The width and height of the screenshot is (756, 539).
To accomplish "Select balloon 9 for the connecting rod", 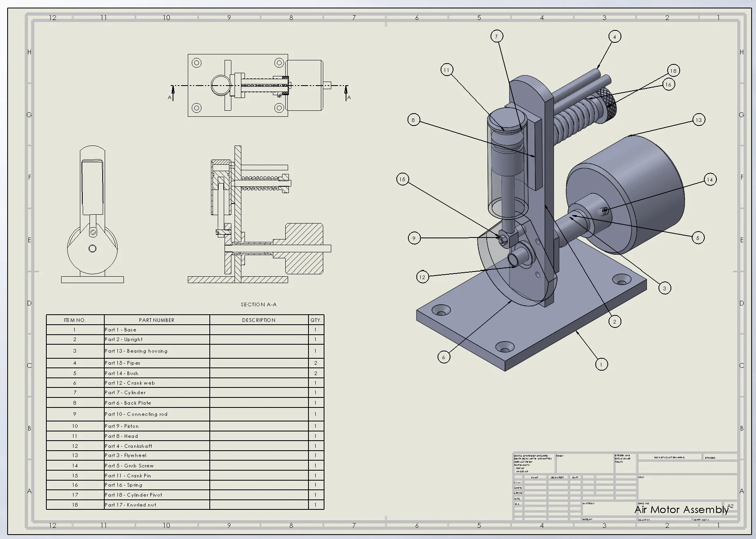I will 414,238.
